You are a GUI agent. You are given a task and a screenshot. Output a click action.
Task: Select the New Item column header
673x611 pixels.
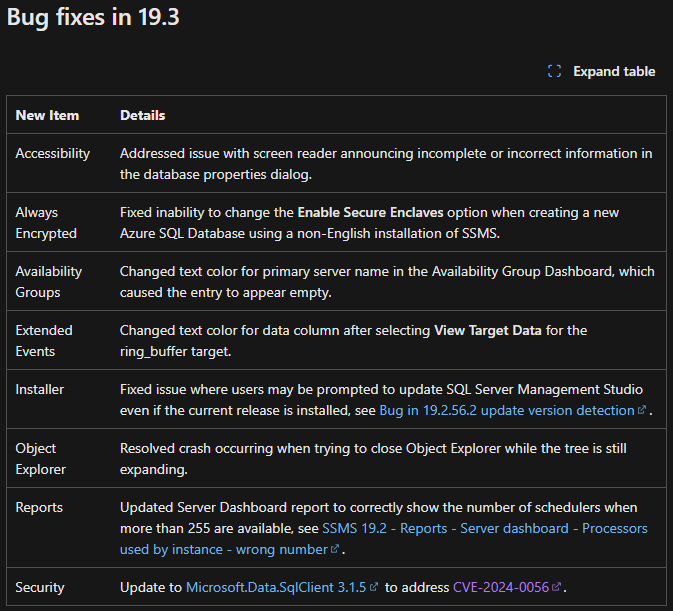tap(47, 115)
